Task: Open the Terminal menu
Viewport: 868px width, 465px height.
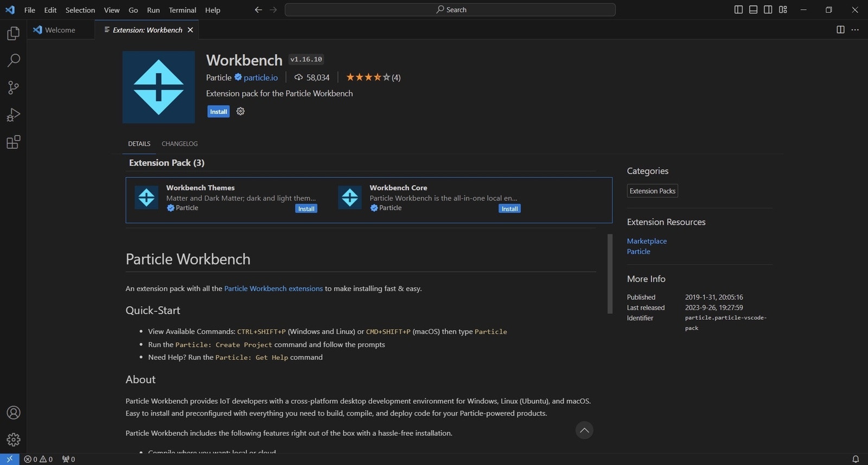Action: click(x=182, y=10)
